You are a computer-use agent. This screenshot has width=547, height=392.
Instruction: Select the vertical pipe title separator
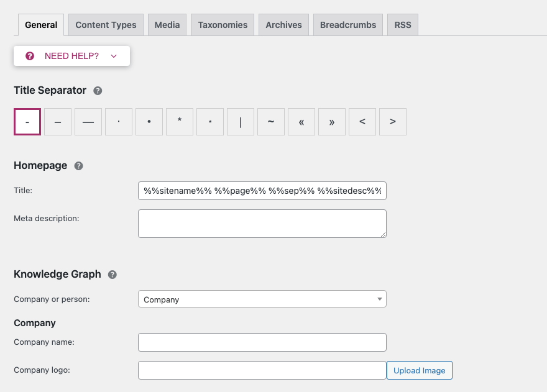(x=241, y=122)
